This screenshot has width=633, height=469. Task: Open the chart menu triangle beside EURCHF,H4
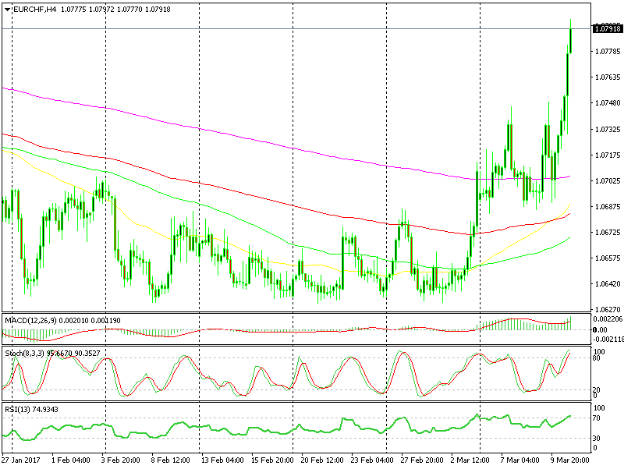(x=8, y=9)
